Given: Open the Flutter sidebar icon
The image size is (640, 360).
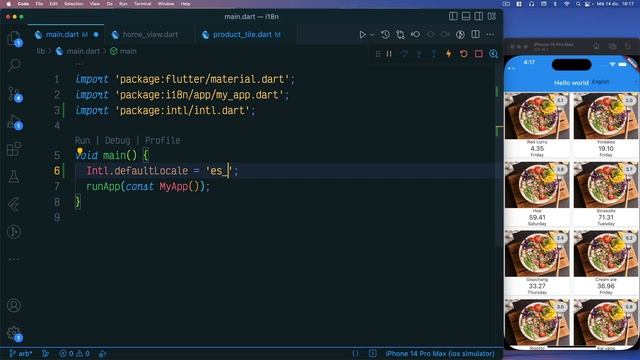Looking at the screenshot, I should 14,204.
